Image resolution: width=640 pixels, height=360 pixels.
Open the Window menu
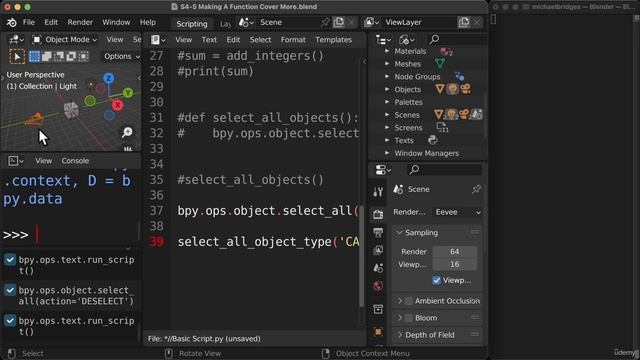tap(116, 22)
